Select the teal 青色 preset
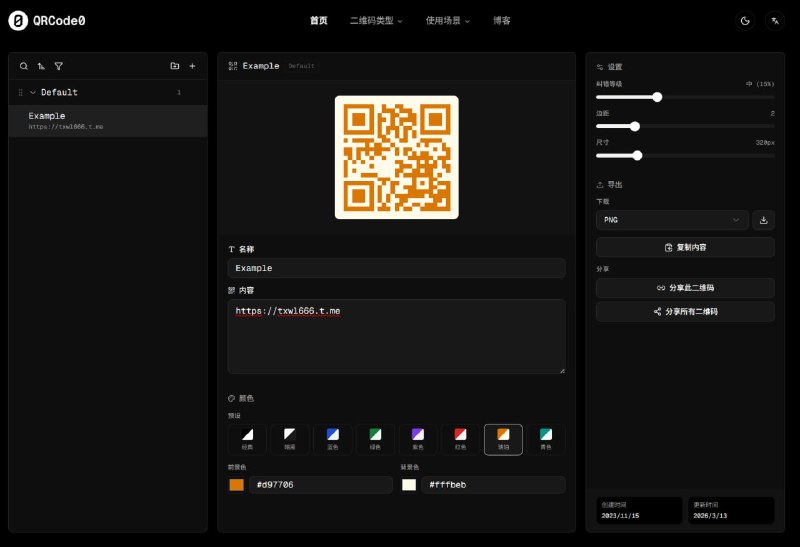The height and width of the screenshot is (547, 800). (546, 439)
